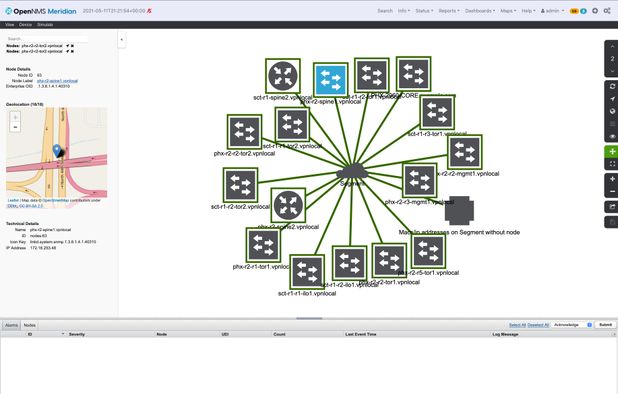Click Search in the top navigation

coord(385,11)
